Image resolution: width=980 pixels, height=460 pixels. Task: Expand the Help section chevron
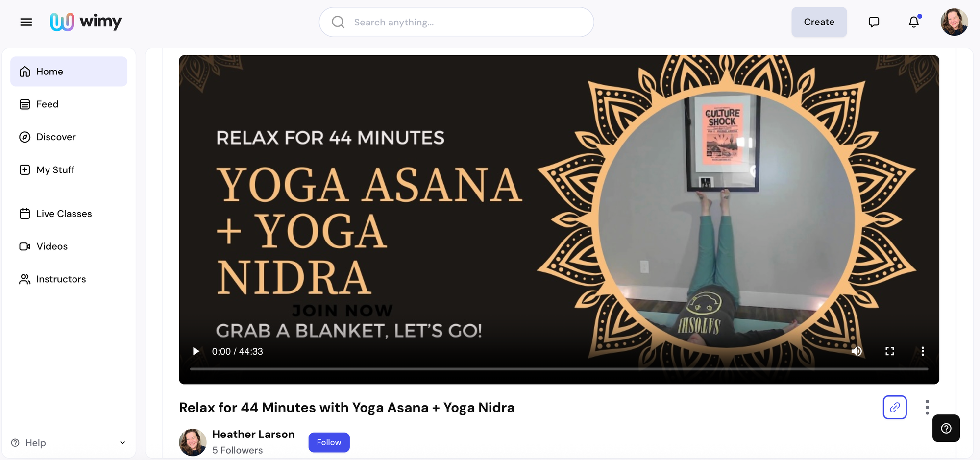tap(122, 443)
